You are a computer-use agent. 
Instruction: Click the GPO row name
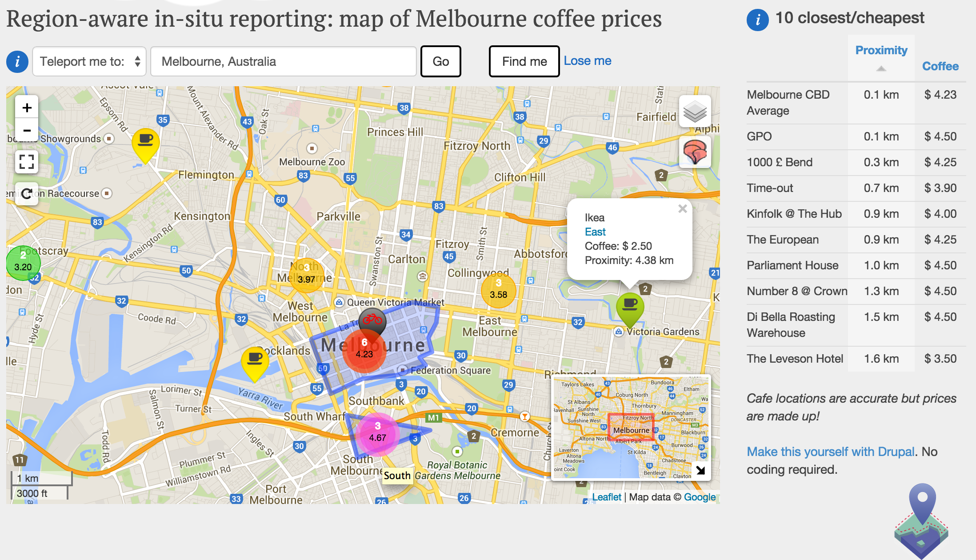tap(759, 136)
